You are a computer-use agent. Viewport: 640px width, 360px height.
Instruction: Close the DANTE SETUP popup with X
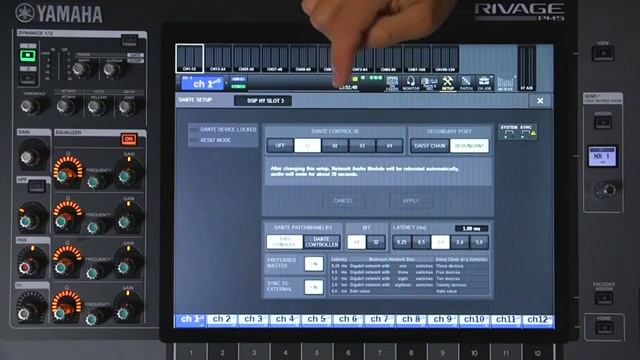click(540, 100)
